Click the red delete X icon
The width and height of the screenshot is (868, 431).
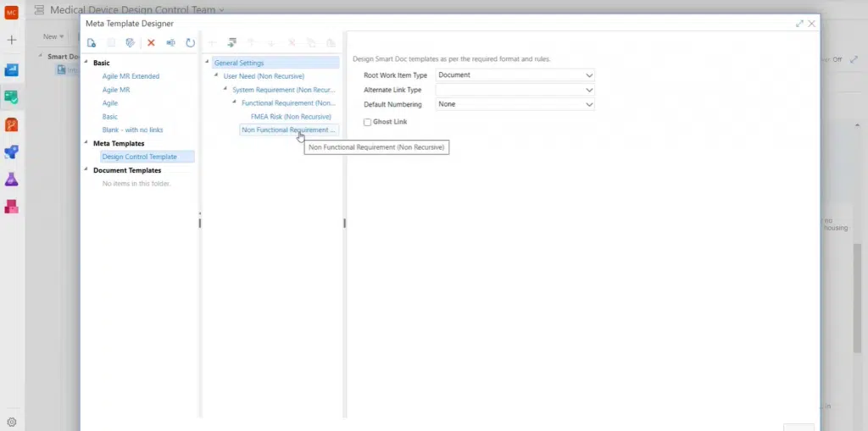[151, 42]
